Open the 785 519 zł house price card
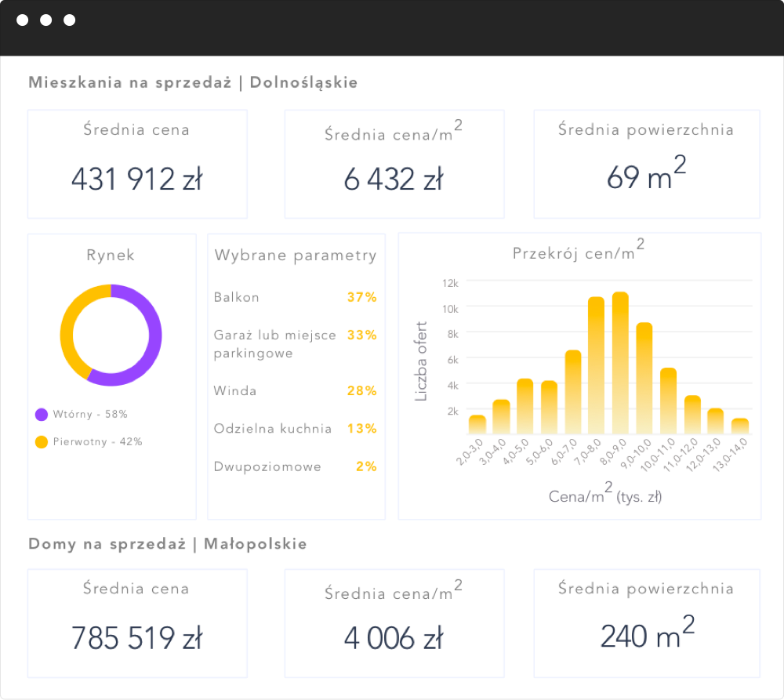Viewport: 784px width, 700px height. 137,623
